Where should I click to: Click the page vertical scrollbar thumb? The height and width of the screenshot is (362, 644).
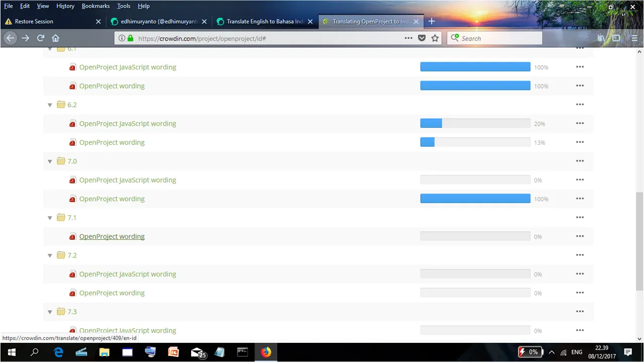click(x=639, y=241)
